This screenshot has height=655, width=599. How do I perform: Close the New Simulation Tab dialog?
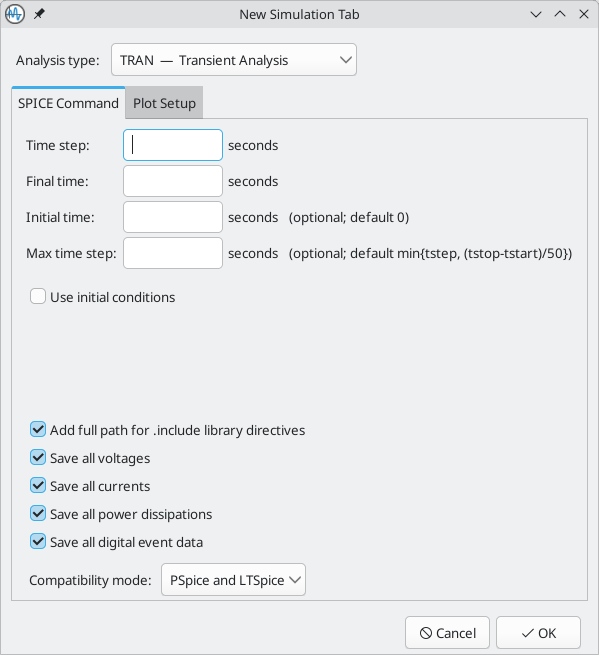pyautogui.click(x=584, y=14)
